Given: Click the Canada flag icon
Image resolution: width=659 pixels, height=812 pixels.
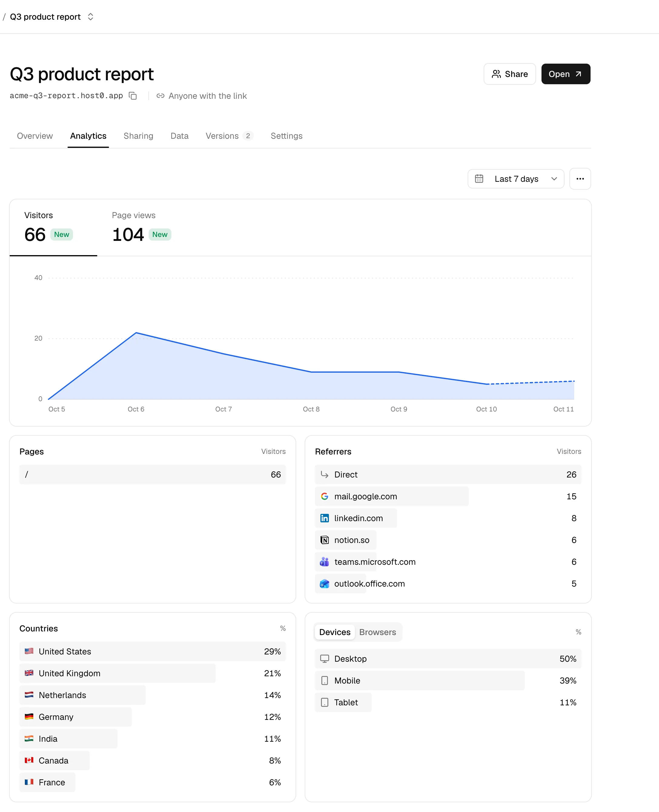Looking at the screenshot, I should click(29, 760).
